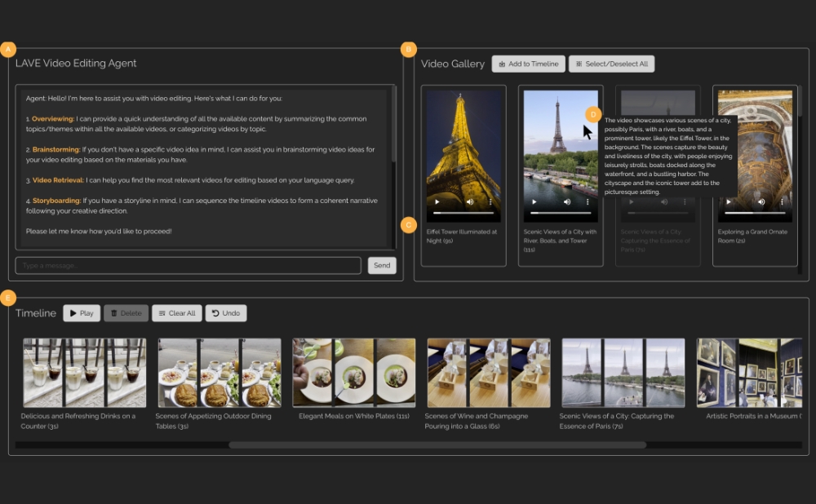Click Select/Deselect All in Video Gallery
816x504 pixels.
[x=611, y=64]
